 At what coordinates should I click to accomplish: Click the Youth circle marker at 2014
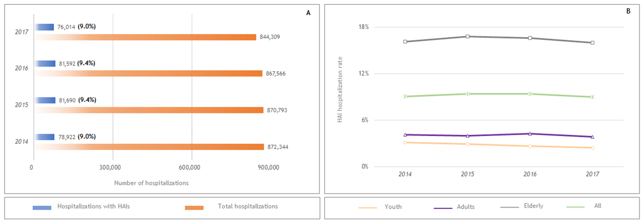pyautogui.click(x=405, y=142)
